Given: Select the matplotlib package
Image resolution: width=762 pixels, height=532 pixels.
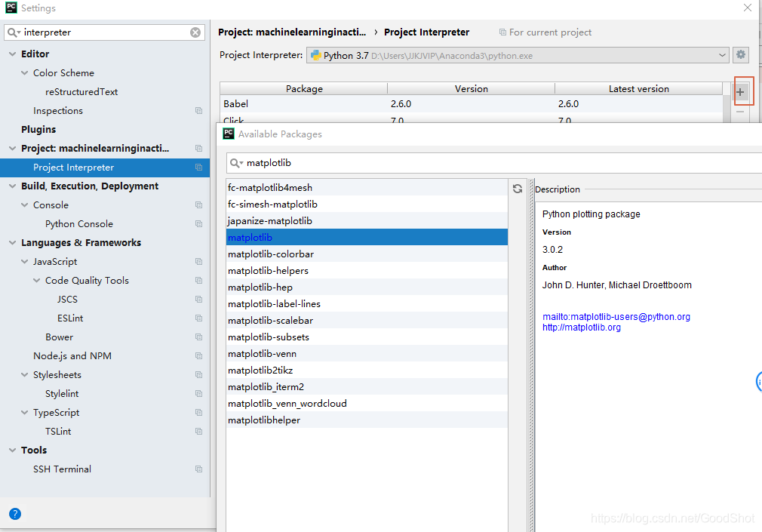Looking at the screenshot, I should click(367, 237).
